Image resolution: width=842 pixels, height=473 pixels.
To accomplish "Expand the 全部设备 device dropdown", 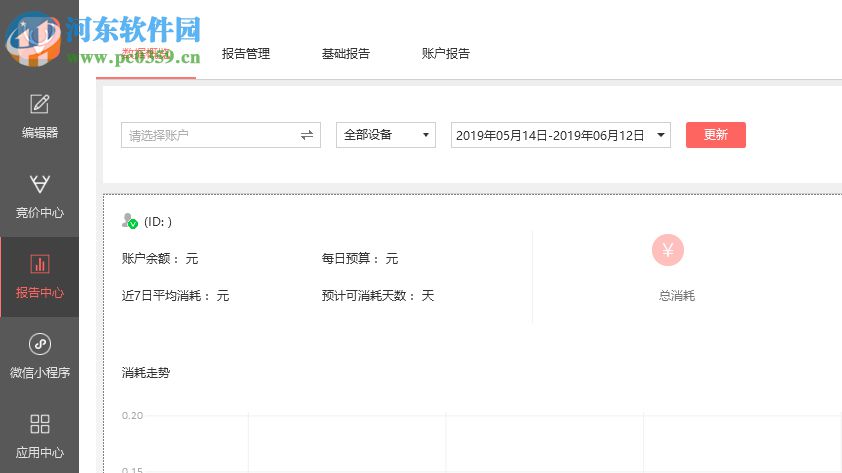I will pos(386,135).
